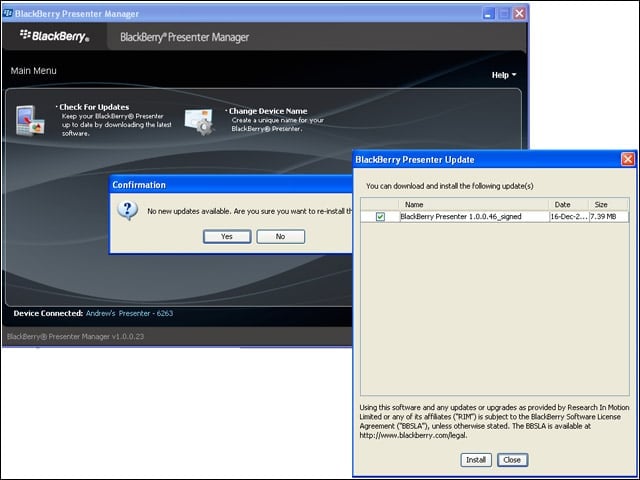The image size is (640, 480).
Task: Close the BlackBerry Presenter Manager window
Action: pos(519,13)
